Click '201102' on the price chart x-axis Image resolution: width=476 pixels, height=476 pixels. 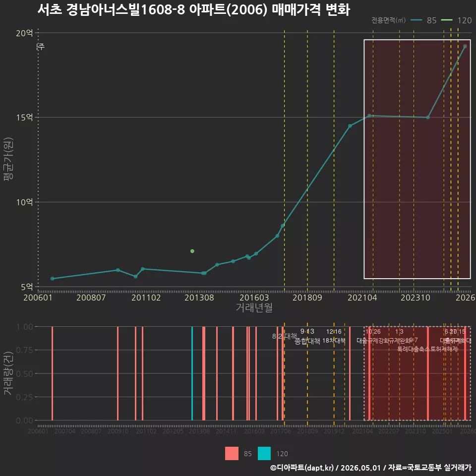(x=146, y=297)
